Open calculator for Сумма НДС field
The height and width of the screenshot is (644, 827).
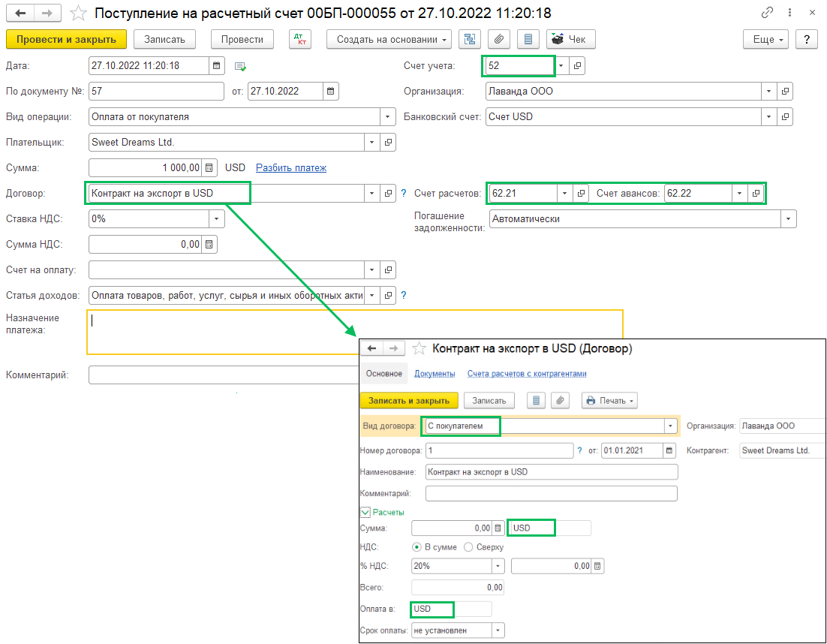(209, 244)
